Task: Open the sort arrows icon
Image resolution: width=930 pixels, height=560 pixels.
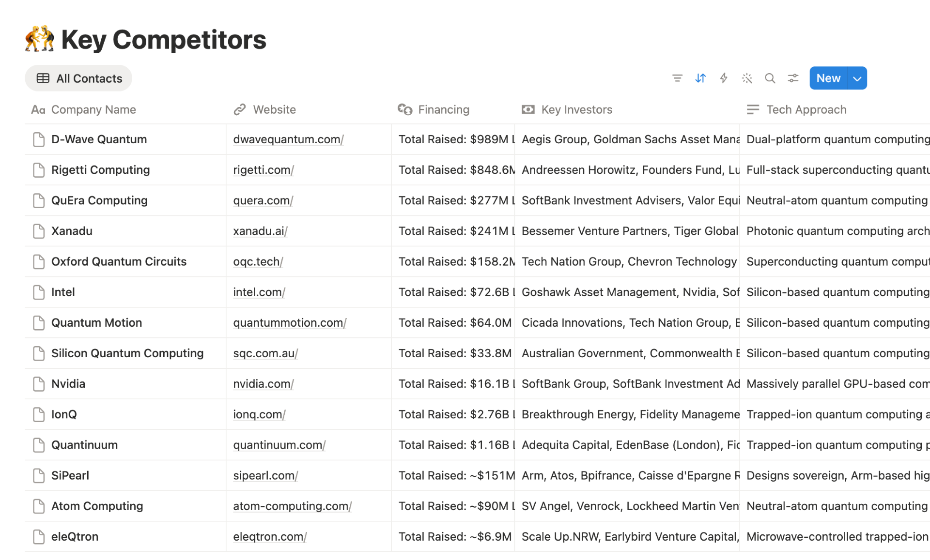Action: click(x=700, y=78)
